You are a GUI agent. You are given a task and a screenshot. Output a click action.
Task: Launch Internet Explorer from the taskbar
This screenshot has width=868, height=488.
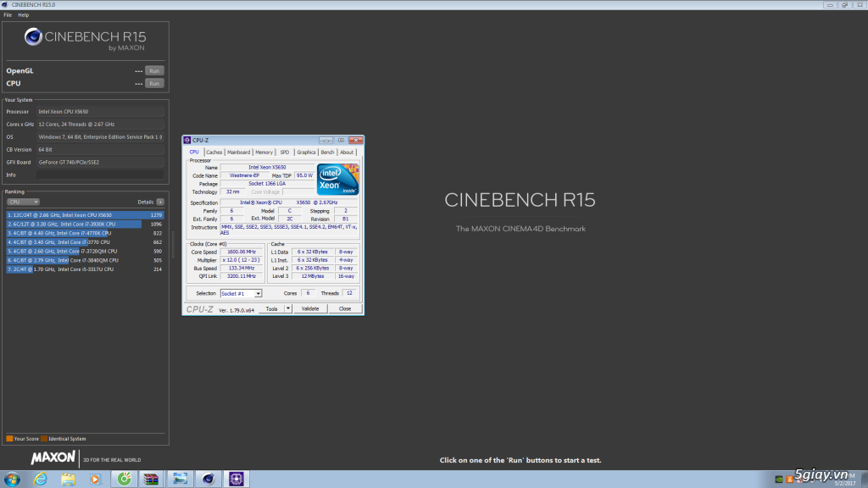[40, 479]
